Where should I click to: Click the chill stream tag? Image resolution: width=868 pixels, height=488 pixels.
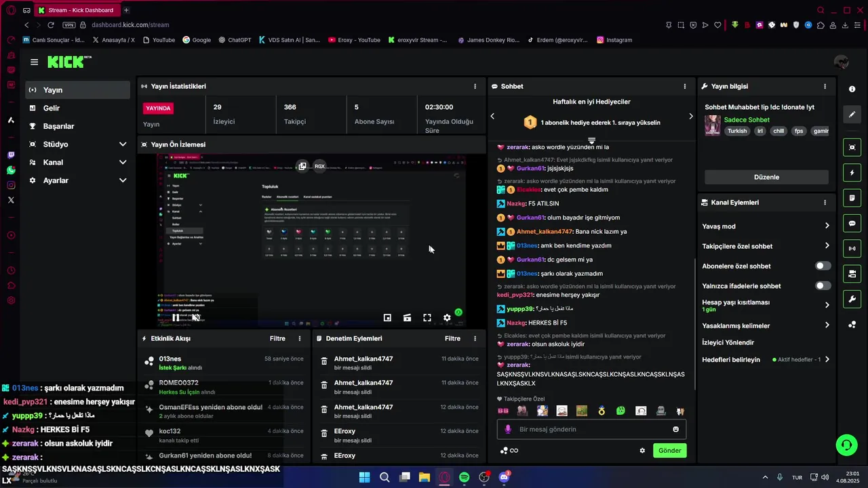point(778,131)
